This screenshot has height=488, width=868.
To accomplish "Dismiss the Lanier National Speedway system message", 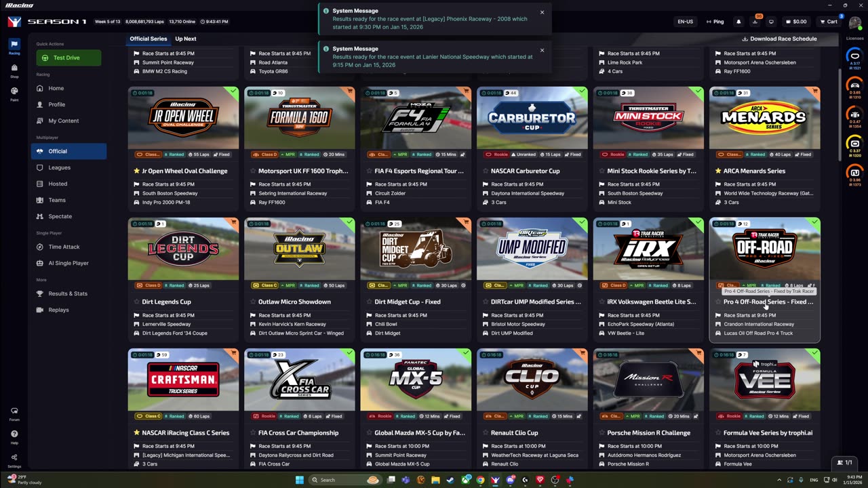I will tap(542, 50).
